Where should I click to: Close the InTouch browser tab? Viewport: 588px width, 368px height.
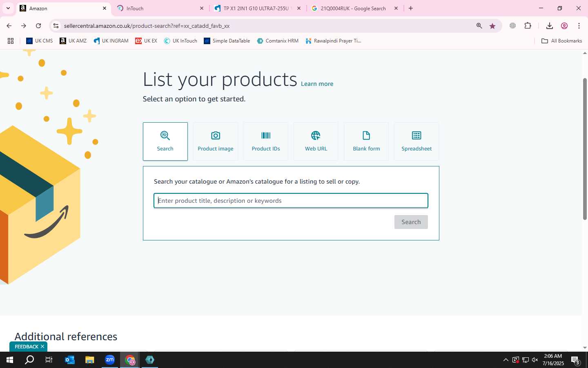pyautogui.click(x=202, y=8)
